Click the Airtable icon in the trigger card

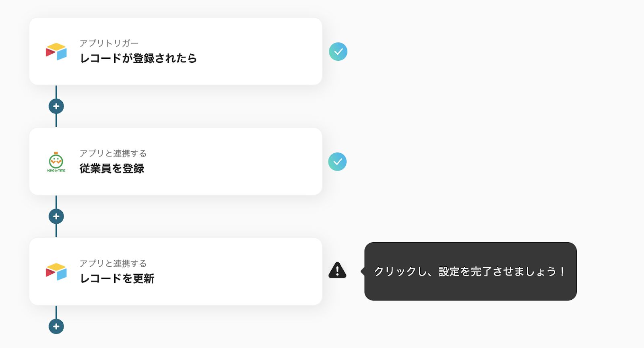point(56,51)
